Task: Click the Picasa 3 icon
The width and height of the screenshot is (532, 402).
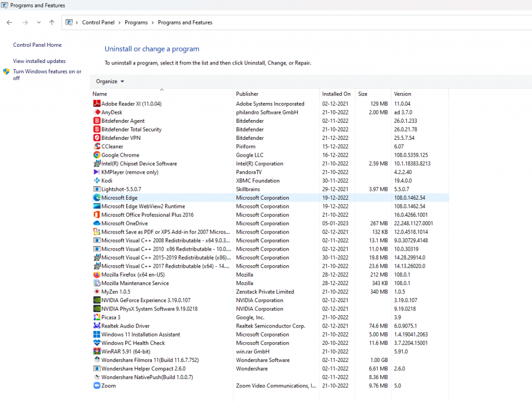Action: (x=97, y=317)
